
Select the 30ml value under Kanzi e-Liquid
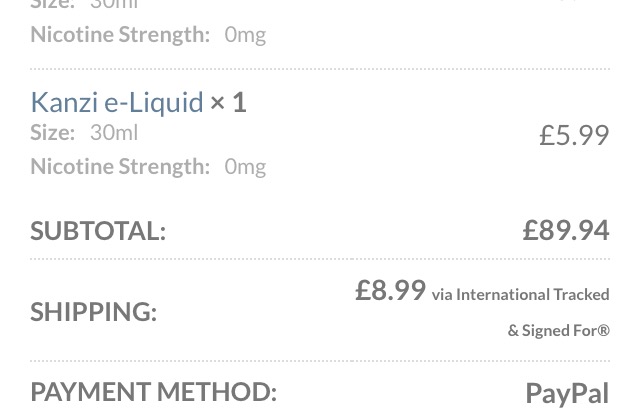pos(114,132)
